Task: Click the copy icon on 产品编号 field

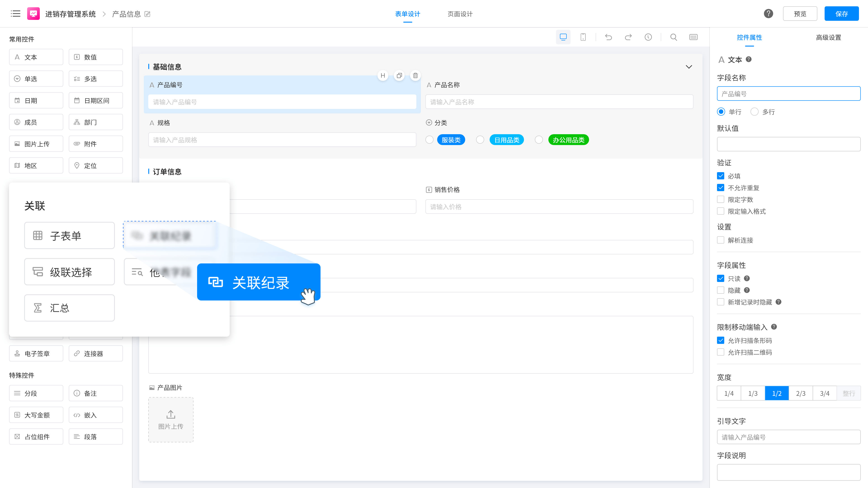Action: (x=399, y=75)
